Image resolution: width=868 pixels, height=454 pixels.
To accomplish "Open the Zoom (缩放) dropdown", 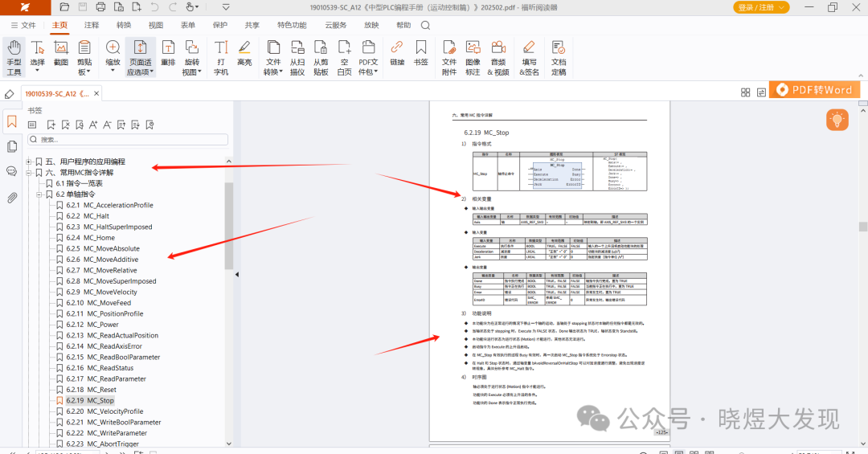I will (x=113, y=56).
